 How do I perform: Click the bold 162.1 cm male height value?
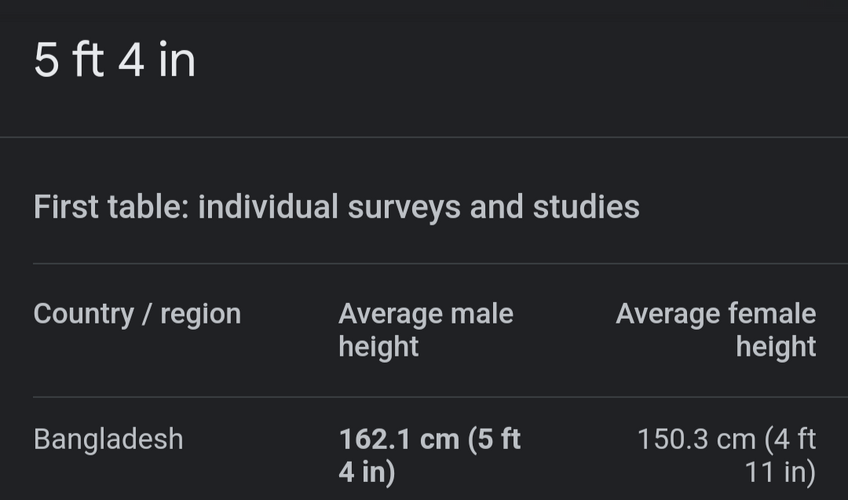[x=430, y=455]
